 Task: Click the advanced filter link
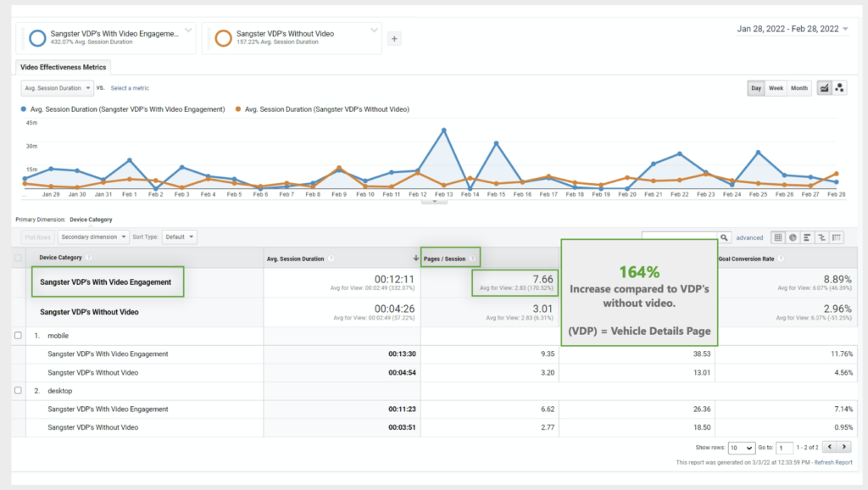pyautogui.click(x=749, y=237)
